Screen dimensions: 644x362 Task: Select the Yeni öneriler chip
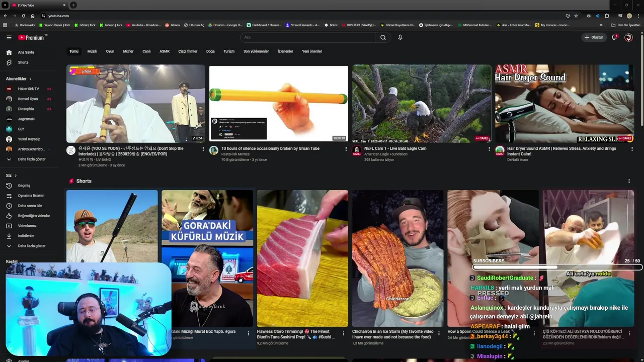pos(312,51)
